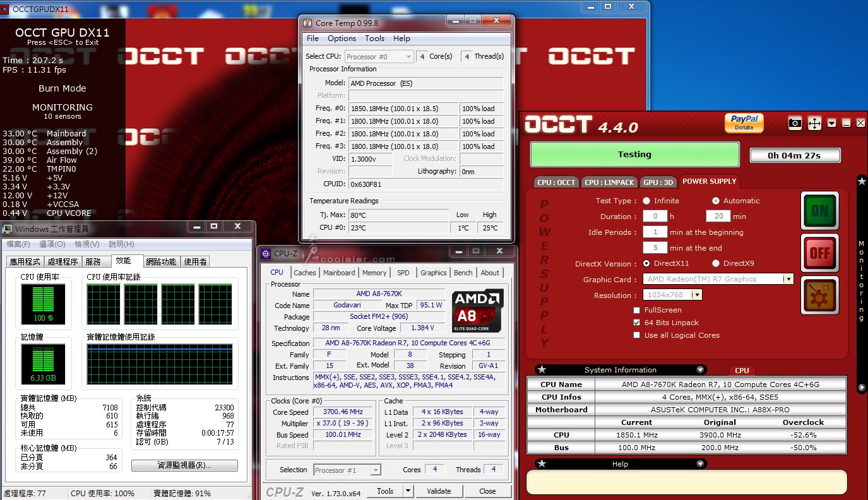Open Task Manager 檢視(V) menu
The height and width of the screenshot is (500, 868).
(87, 244)
